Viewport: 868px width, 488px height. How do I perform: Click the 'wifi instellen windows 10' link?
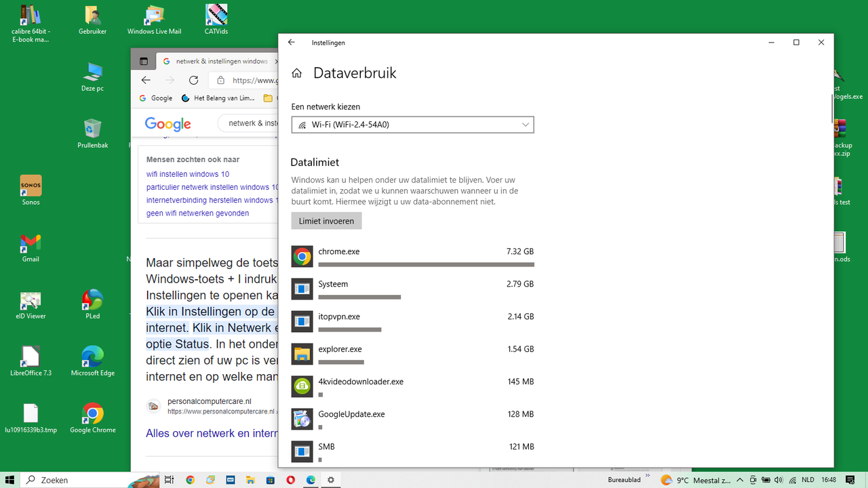[x=188, y=174]
